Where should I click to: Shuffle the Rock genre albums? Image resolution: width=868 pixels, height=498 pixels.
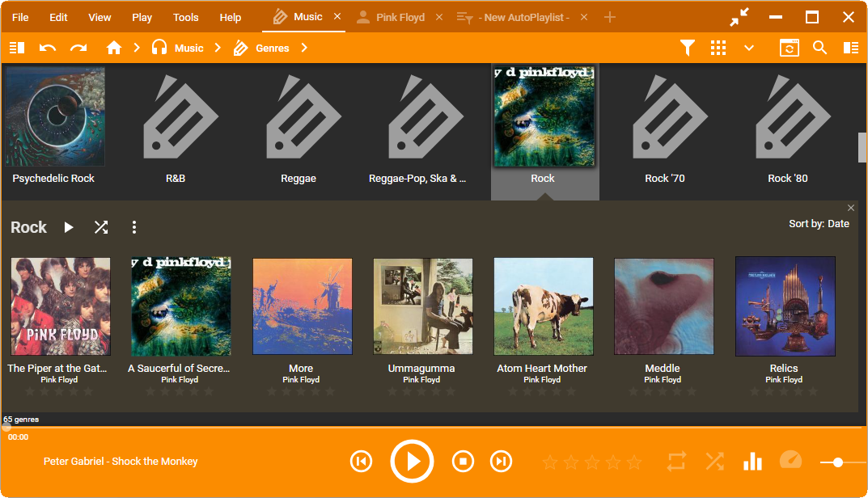(x=101, y=227)
